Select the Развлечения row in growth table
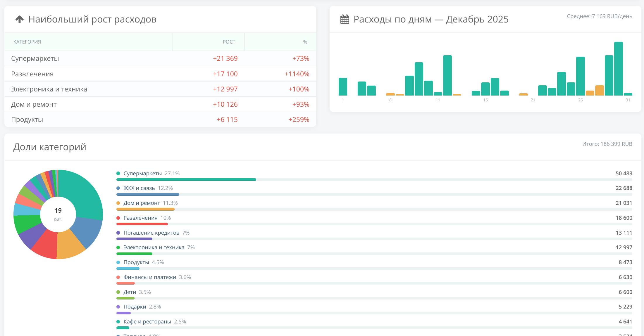Viewport: 644px width, 336px height. [160, 74]
